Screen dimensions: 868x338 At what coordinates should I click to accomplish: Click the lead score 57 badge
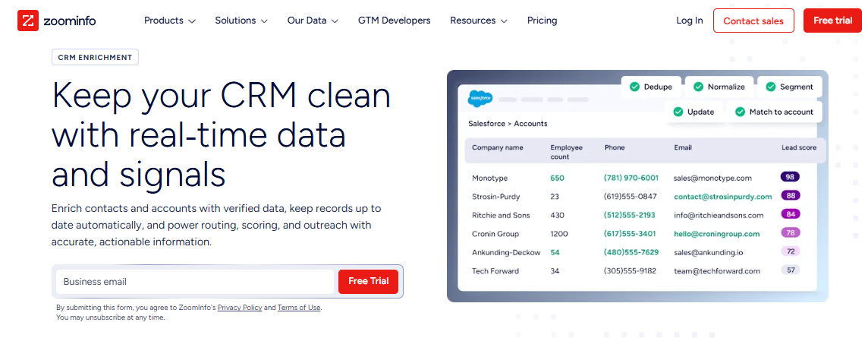790,270
